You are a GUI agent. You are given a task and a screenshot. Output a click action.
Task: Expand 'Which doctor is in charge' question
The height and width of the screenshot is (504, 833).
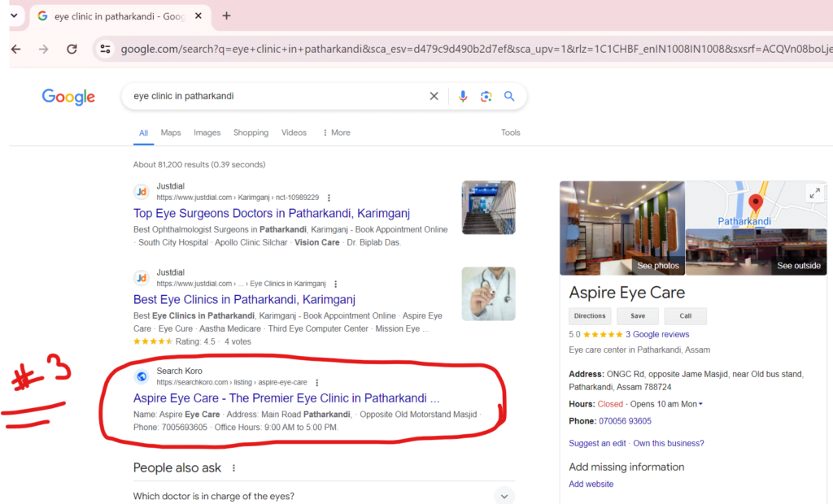pos(504,496)
